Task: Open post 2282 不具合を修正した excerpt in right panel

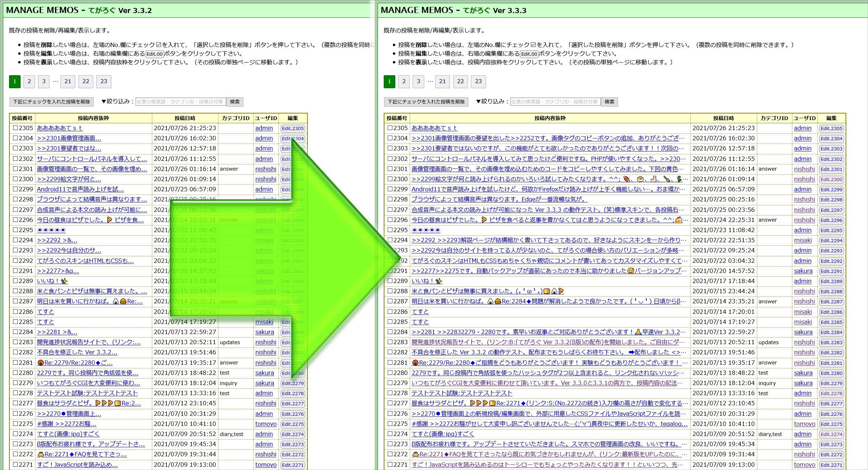Action: pyautogui.click(x=549, y=352)
